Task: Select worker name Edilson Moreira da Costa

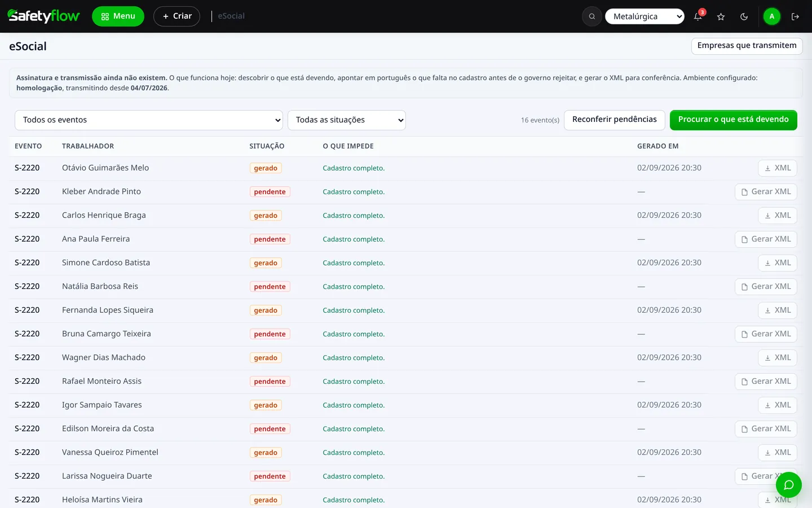Action: pyautogui.click(x=108, y=429)
